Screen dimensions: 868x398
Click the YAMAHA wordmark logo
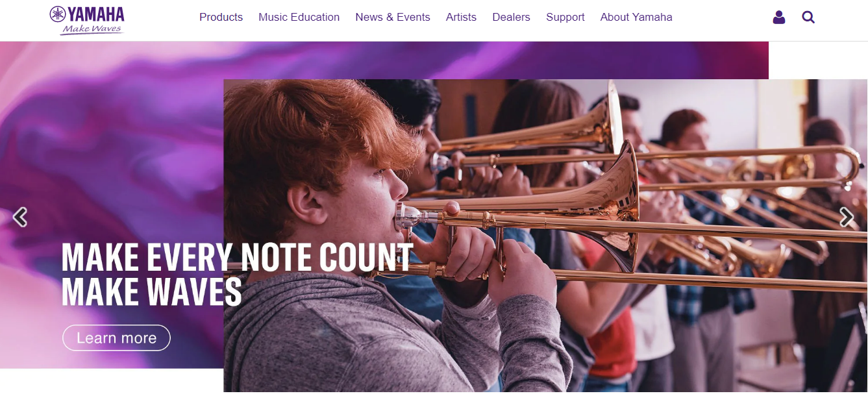pyautogui.click(x=95, y=14)
